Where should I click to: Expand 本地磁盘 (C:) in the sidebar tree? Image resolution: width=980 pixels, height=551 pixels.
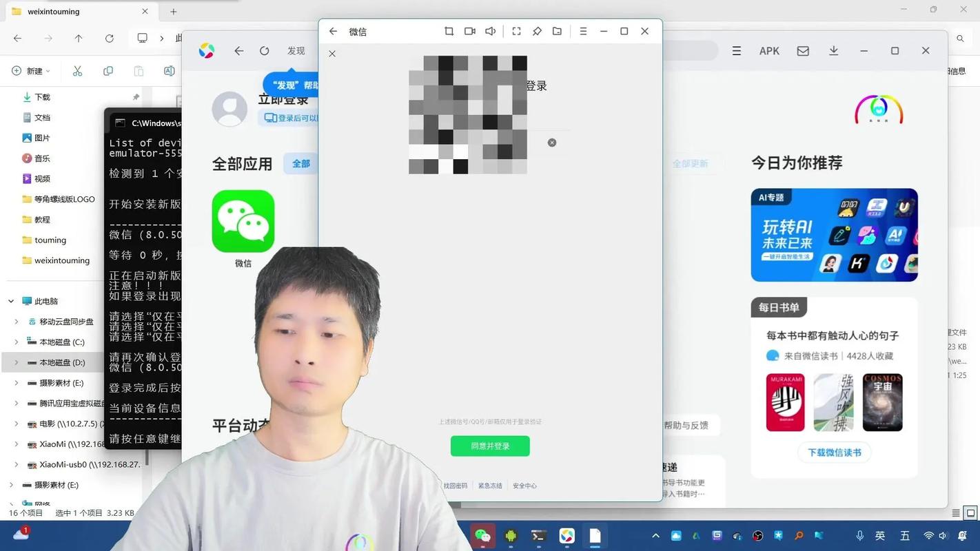[16, 342]
